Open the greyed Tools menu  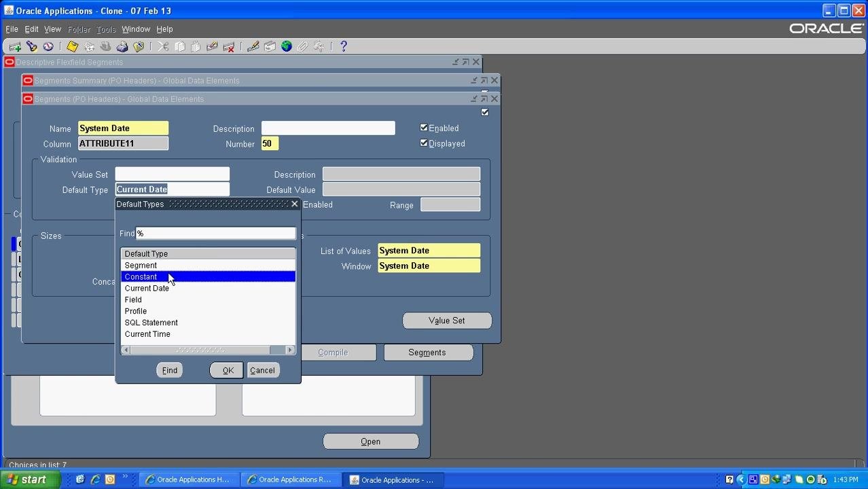[x=106, y=29]
